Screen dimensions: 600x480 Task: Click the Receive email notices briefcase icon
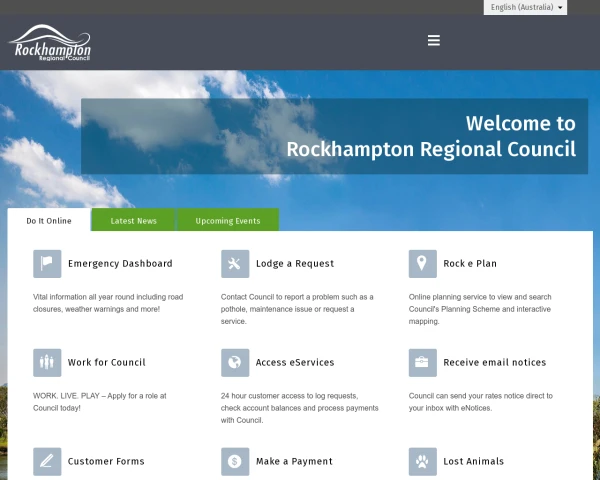(x=422, y=362)
